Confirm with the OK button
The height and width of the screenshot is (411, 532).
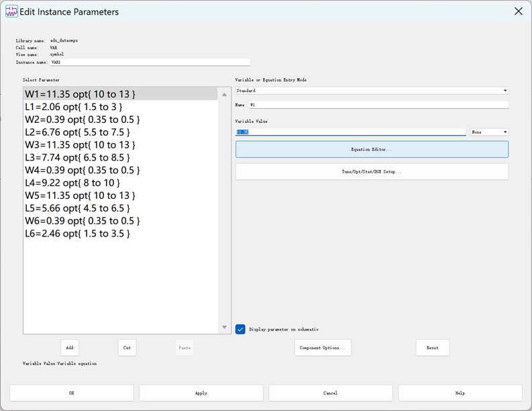tap(72, 393)
